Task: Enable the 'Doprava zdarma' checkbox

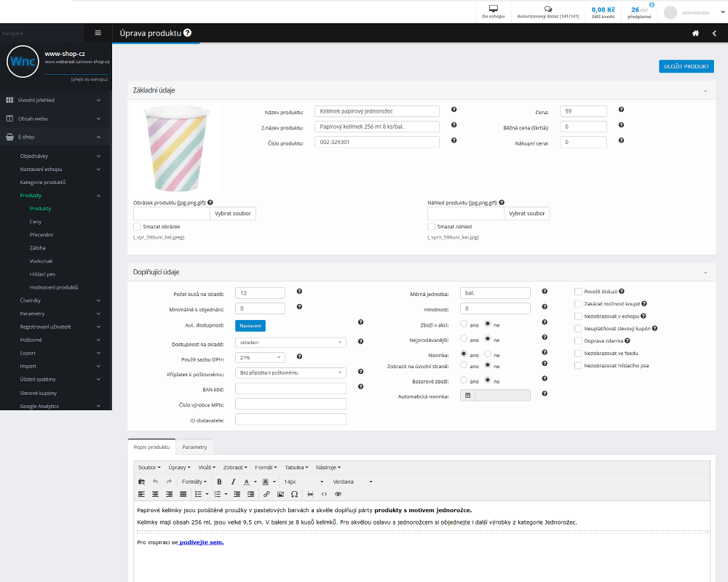Action: tap(578, 340)
